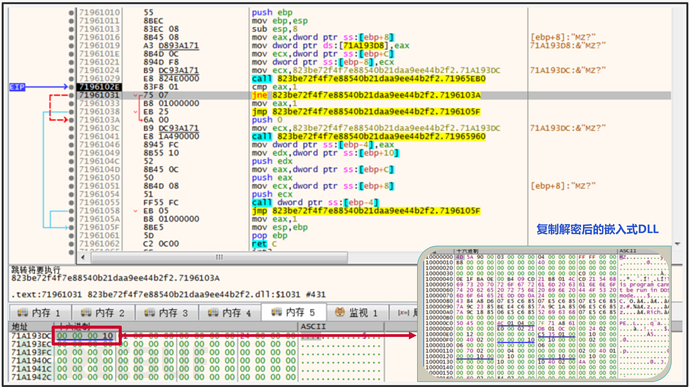Click down arrow of the comments vertical scrollbar
Screen dimensions: 690x387
pyautogui.click(x=678, y=243)
